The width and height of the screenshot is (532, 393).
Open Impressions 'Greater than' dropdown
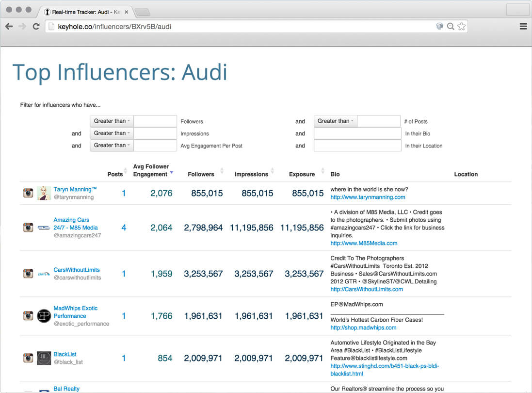112,133
